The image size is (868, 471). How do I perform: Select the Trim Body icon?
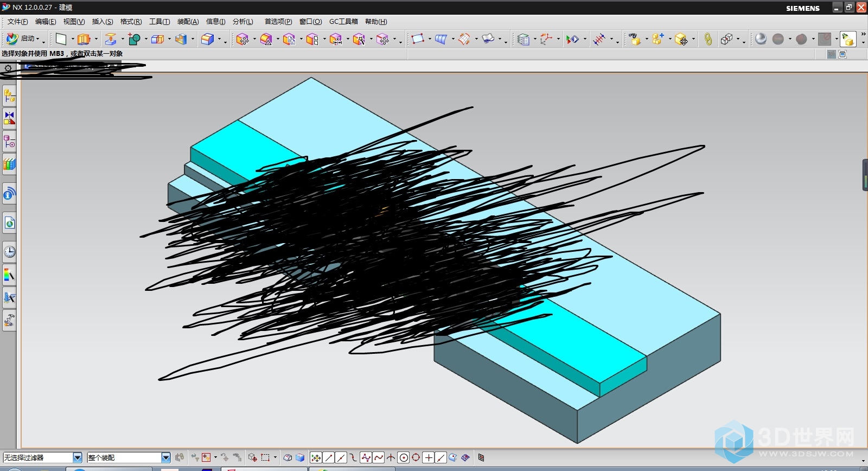[x=157, y=39]
